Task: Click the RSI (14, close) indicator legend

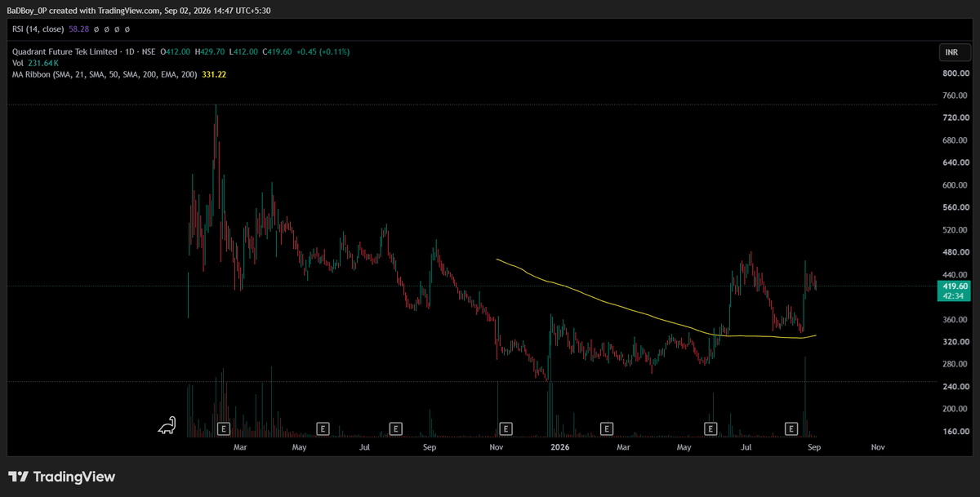Action: 39,29
